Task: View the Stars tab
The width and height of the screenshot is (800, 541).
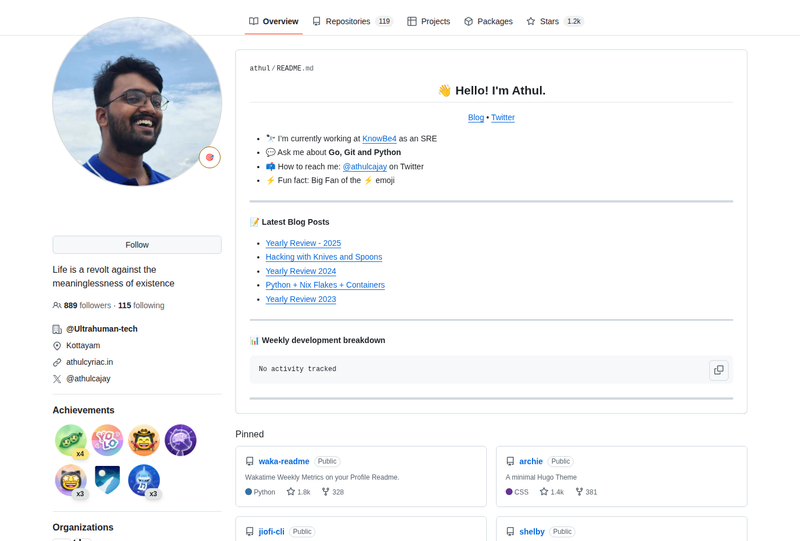Action: coord(555,21)
